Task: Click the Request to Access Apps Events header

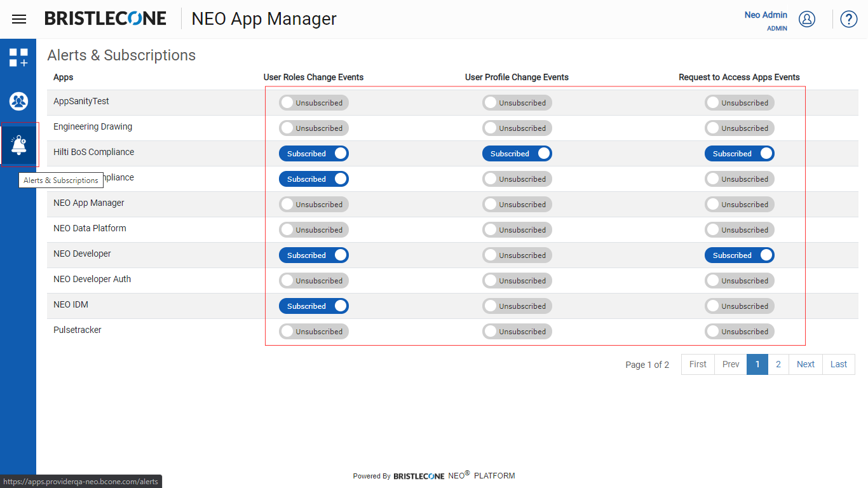Action: [x=739, y=77]
